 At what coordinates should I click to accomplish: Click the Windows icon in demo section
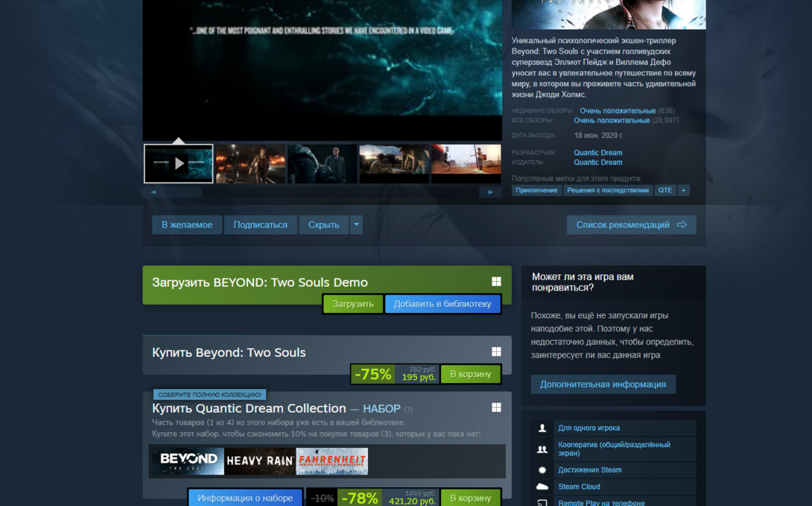(496, 282)
